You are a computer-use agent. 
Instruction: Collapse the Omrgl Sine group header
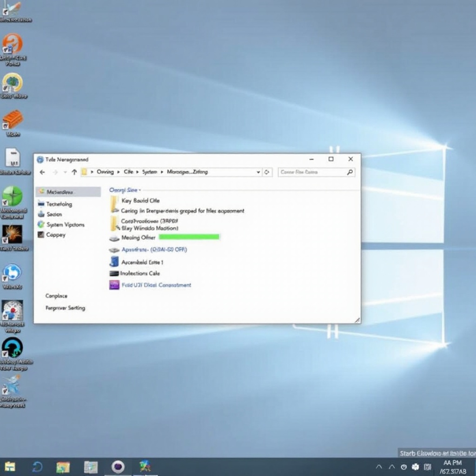pyautogui.click(x=125, y=190)
